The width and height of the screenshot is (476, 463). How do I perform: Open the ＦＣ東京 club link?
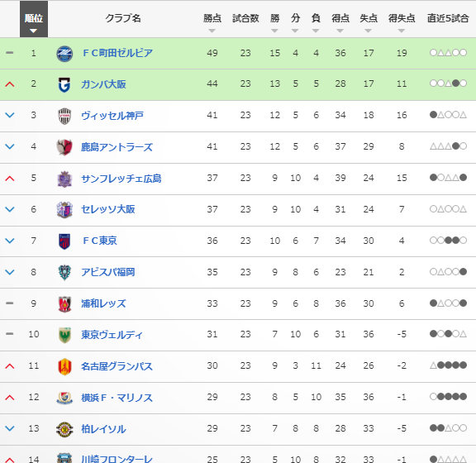pos(99,241)
